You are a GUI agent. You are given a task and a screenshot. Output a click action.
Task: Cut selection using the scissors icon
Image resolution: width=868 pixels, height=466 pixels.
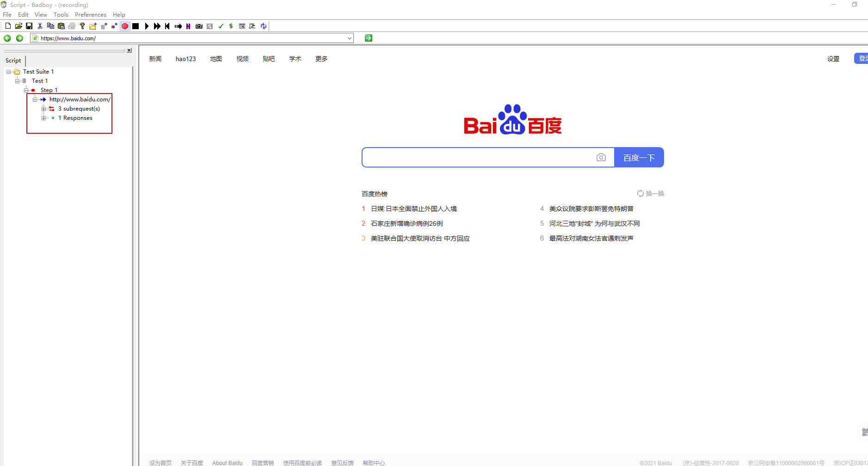click(x=40, y=26)
